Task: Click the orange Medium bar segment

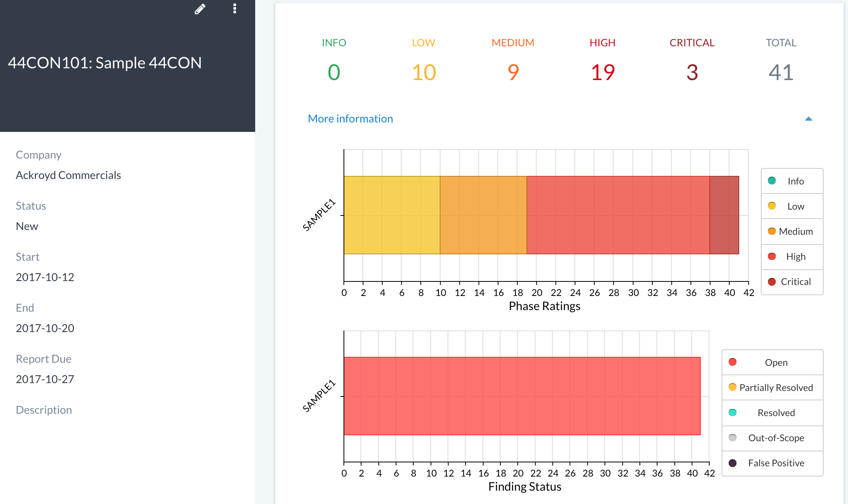Action: click(483, 215)
